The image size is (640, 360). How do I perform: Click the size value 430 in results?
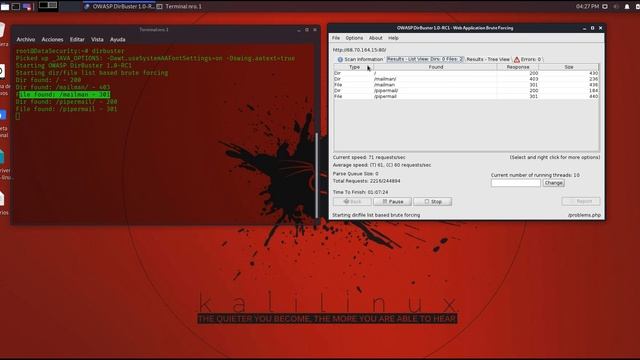coord(593,73)
